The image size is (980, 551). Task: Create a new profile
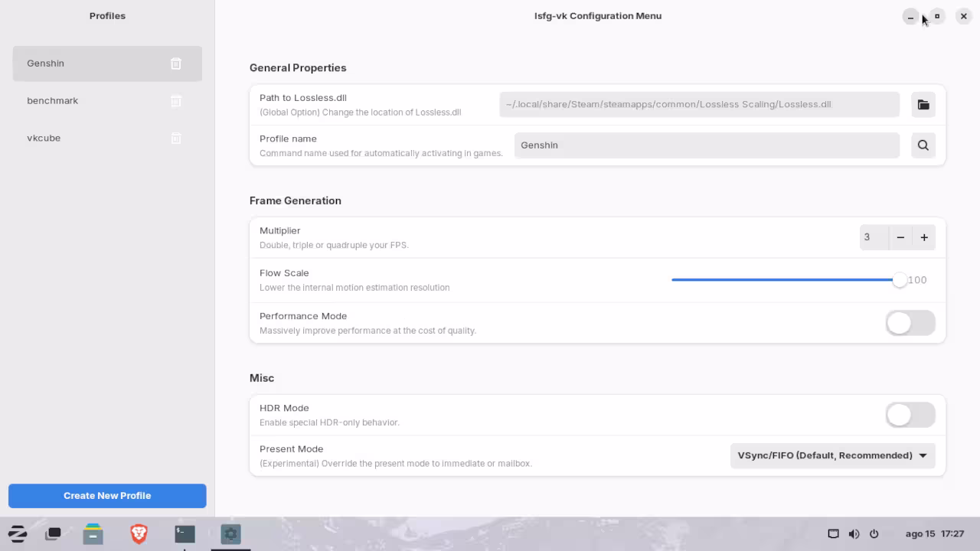tap(107, 496)
